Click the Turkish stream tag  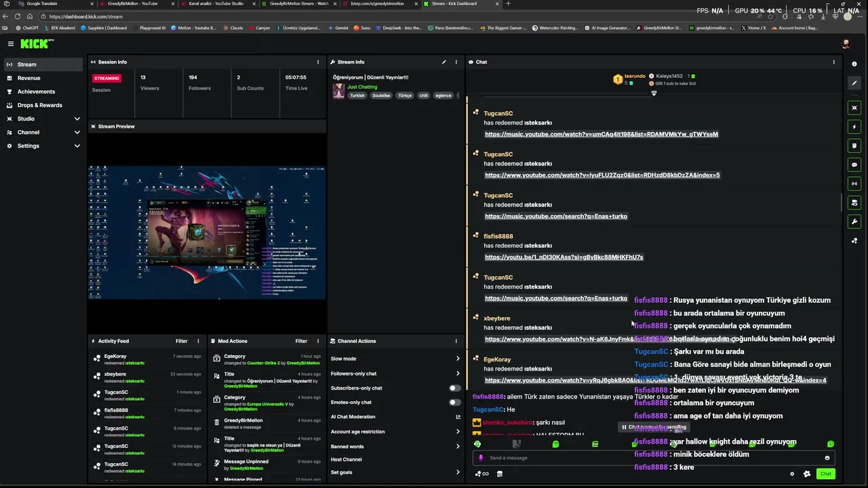[357, 96]
